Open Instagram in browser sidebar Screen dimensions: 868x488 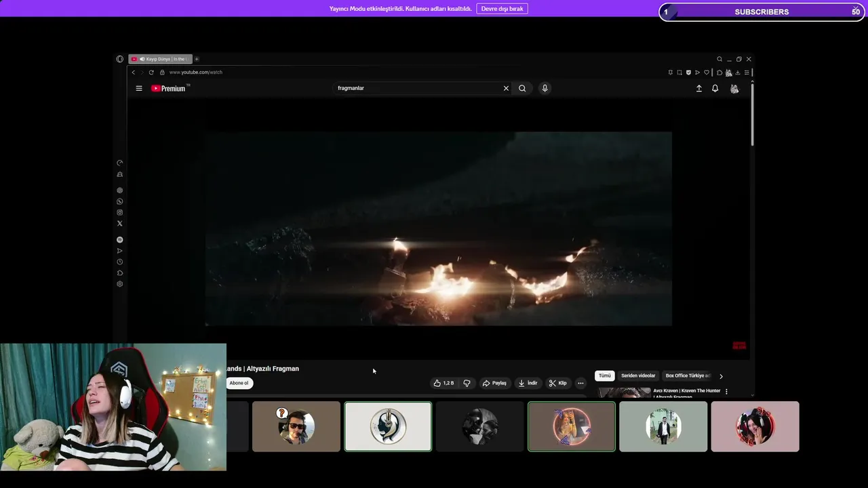[120, 212]
